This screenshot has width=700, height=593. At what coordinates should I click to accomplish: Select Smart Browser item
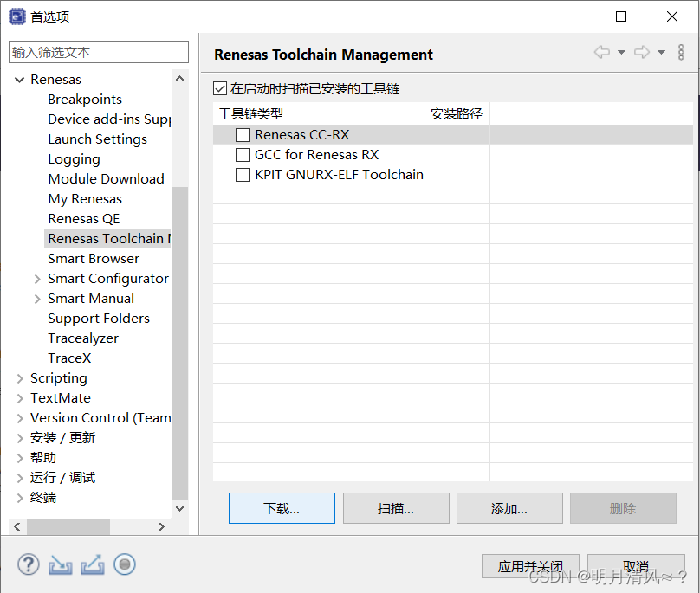(94, 259)
